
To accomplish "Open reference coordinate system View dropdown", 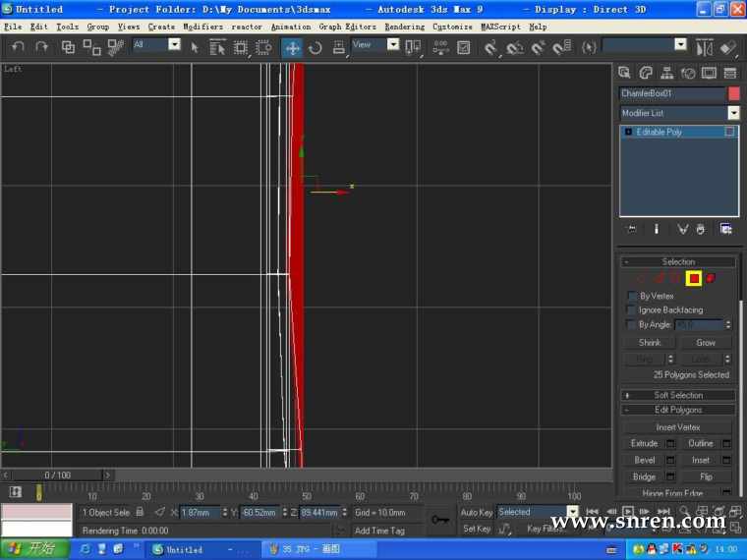I will pos(393,44).
